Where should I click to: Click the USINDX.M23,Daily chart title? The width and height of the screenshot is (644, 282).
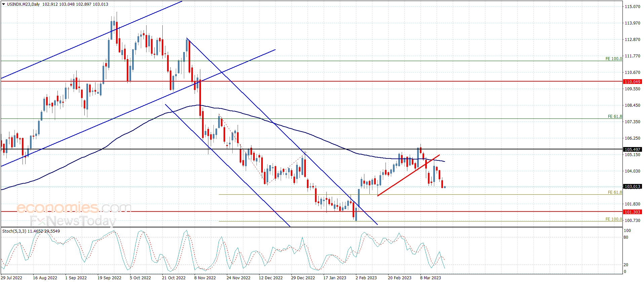tap(23, 4)
